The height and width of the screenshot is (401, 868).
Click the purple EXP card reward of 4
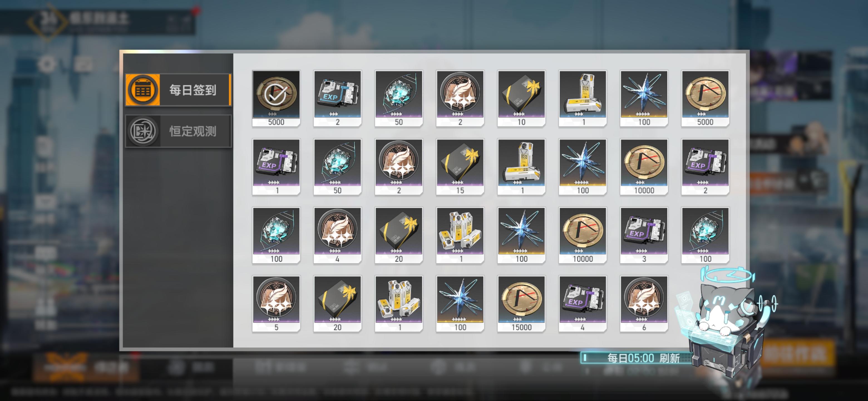583,304
